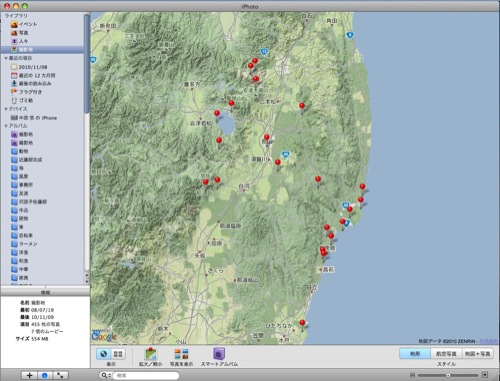Viewport: 500px width, 381px height.
Task: Adjust the thumbnail size slider
Action: click(x=448, y=375)
